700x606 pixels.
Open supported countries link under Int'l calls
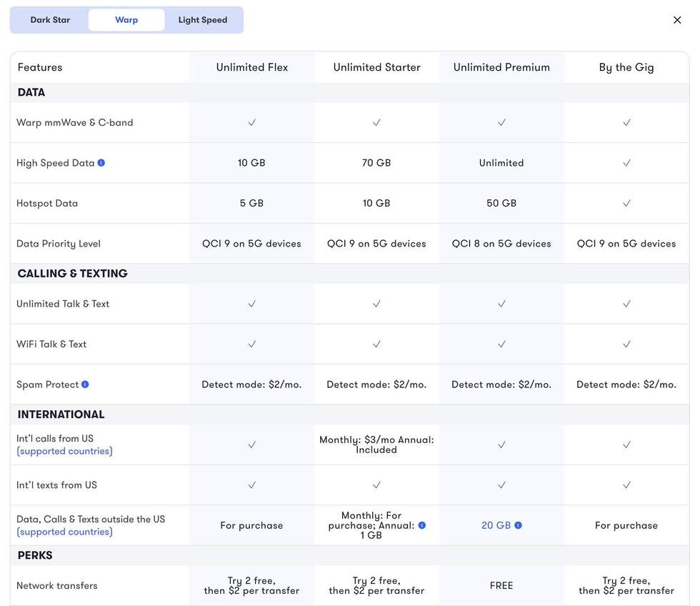click(65, 451)
